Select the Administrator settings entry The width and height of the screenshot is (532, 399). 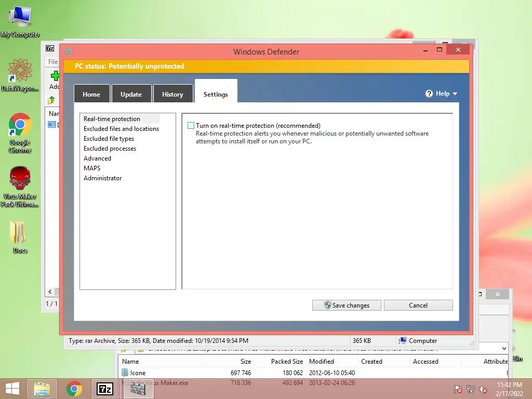click(x=102, y=178)
